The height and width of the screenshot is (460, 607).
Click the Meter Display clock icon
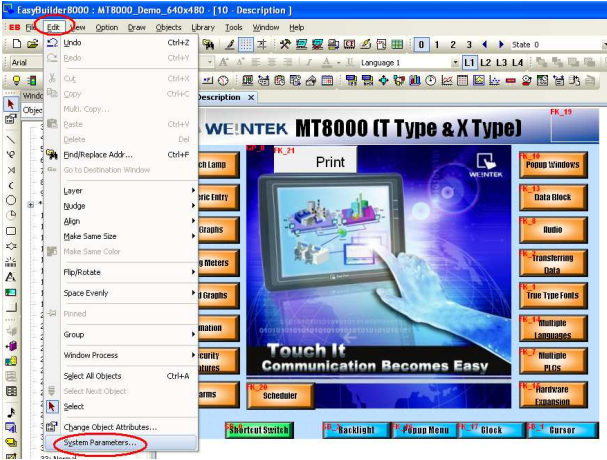(x=430, y=81)
